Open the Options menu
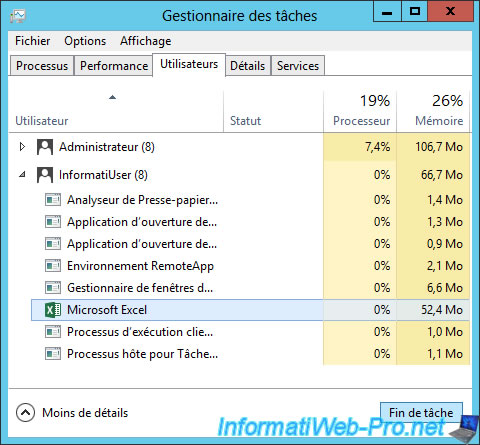 click(85, 41)
